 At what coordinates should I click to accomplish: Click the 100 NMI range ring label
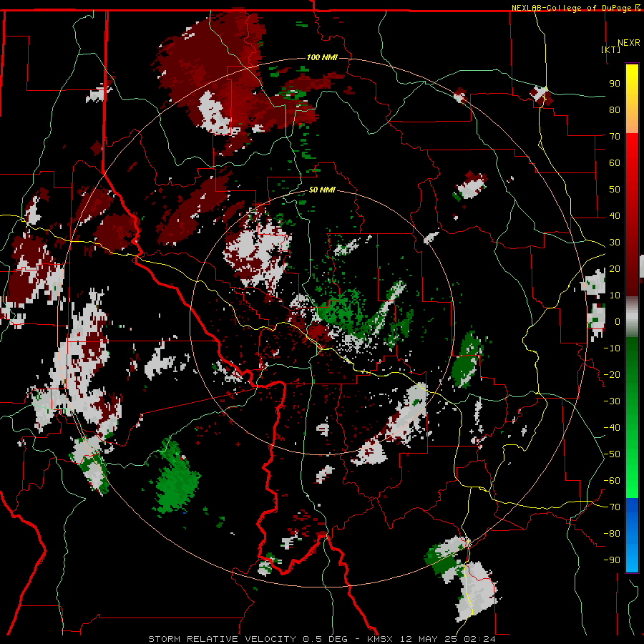[322, 57]
